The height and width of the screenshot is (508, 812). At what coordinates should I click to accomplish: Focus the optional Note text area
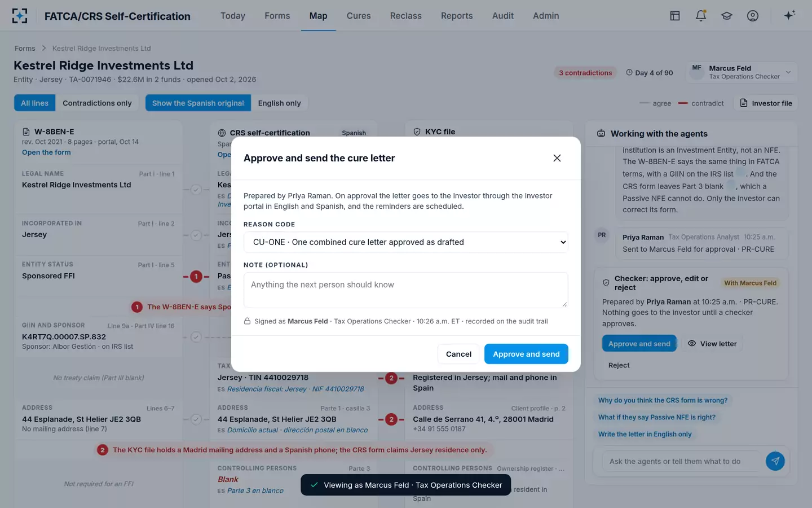pyautogui.click(x=406, y=290)
